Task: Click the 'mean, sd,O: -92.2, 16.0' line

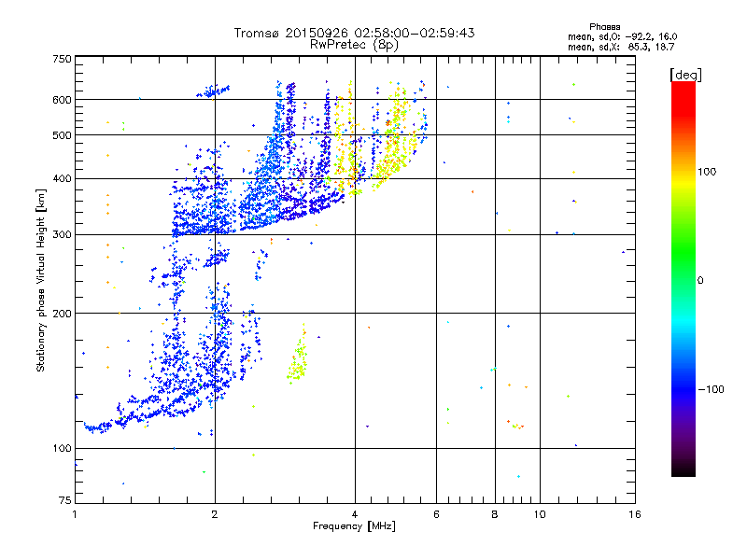Action: [x=622, y=36]
